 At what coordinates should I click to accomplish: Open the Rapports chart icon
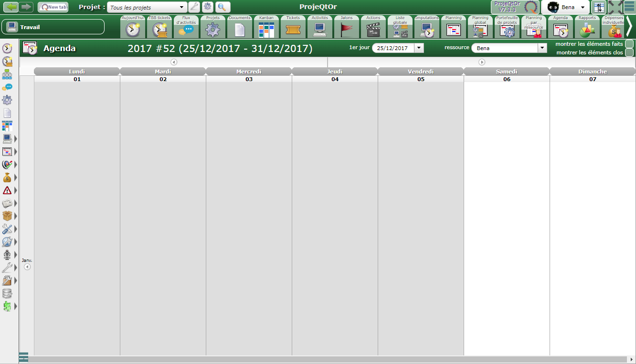point(587,30)
